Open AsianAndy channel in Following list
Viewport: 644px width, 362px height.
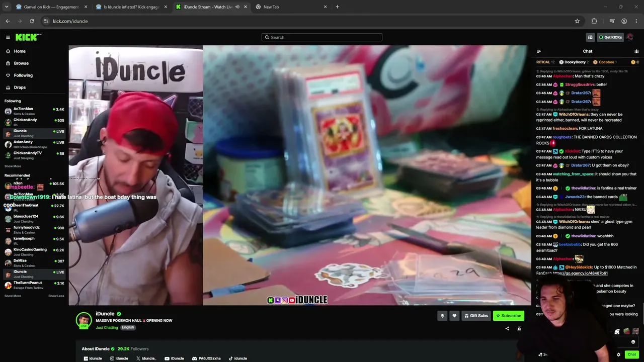(x=34, y=144)
